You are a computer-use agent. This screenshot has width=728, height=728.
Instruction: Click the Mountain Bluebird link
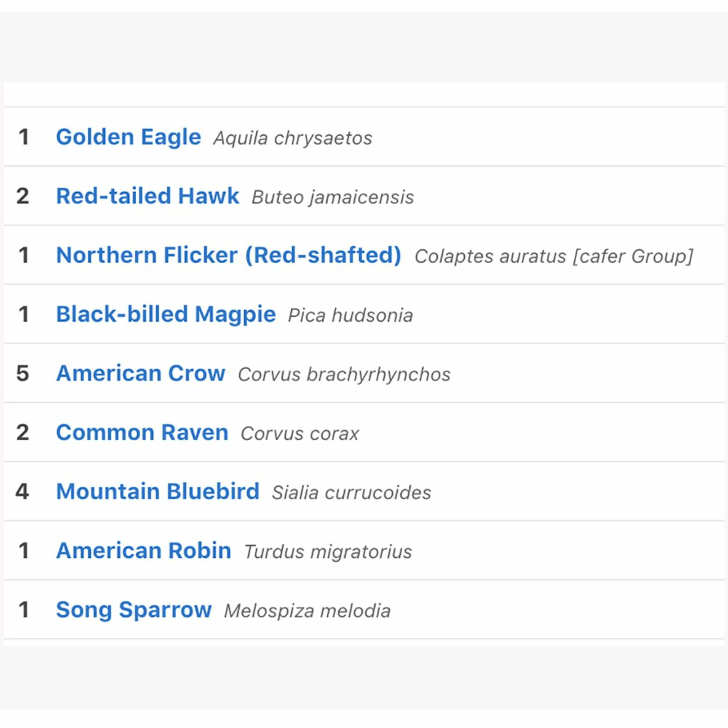coord(157,492)
